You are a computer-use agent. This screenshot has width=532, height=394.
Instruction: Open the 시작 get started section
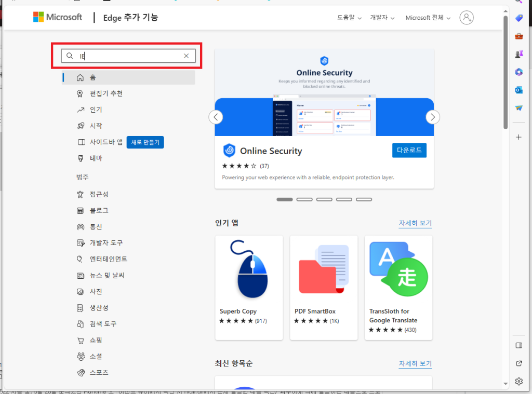point(96,126)
